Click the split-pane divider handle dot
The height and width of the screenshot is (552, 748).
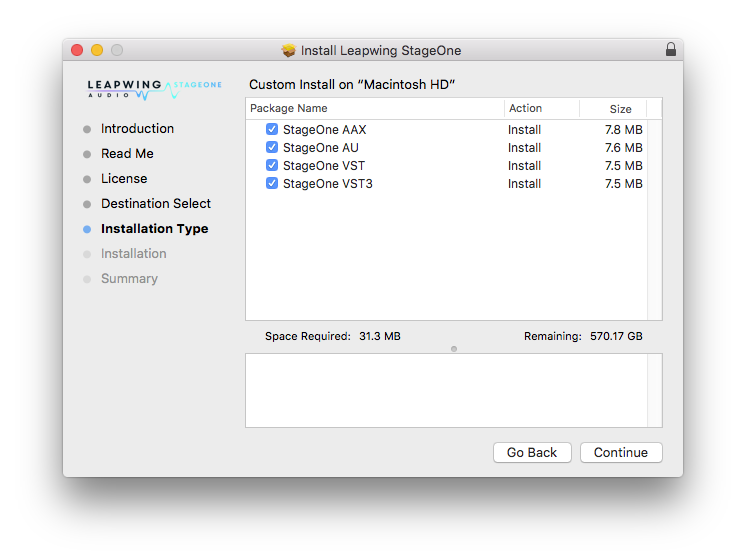click(454, 349)
